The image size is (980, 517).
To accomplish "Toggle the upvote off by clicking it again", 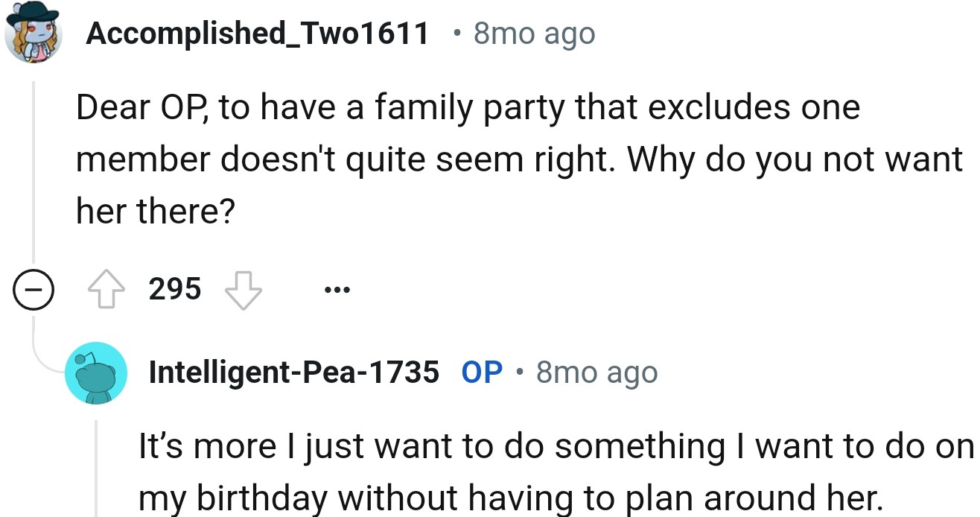I will [x=108, y=288].
